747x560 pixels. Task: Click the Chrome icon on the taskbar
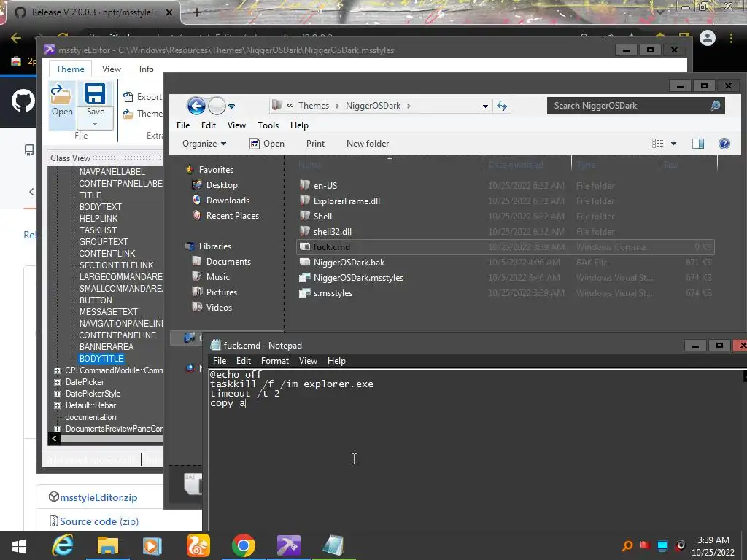point(243,545)
